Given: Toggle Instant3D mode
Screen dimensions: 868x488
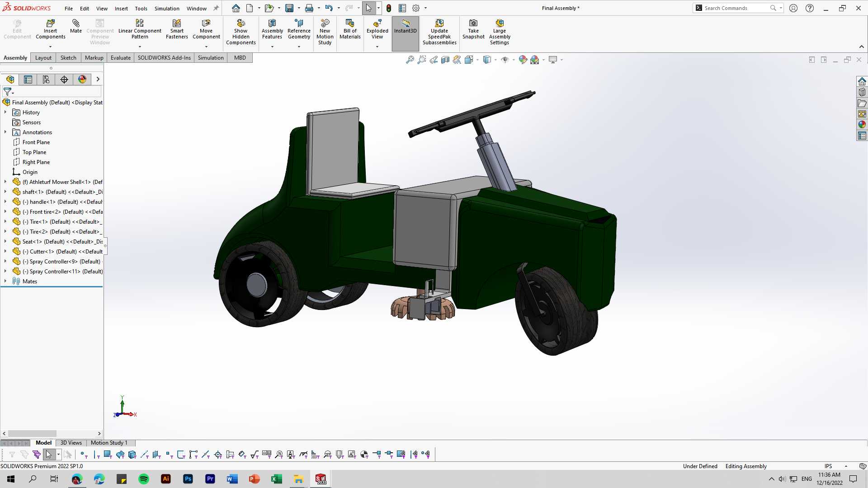Looking at the screenshot, I should tap(405, 33).
